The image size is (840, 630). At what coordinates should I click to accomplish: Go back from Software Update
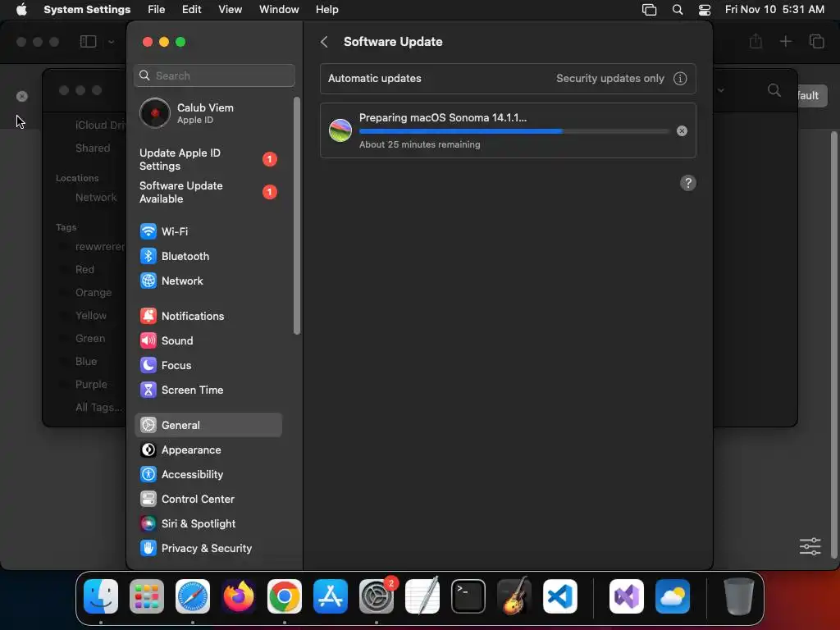tap(324, 42)
